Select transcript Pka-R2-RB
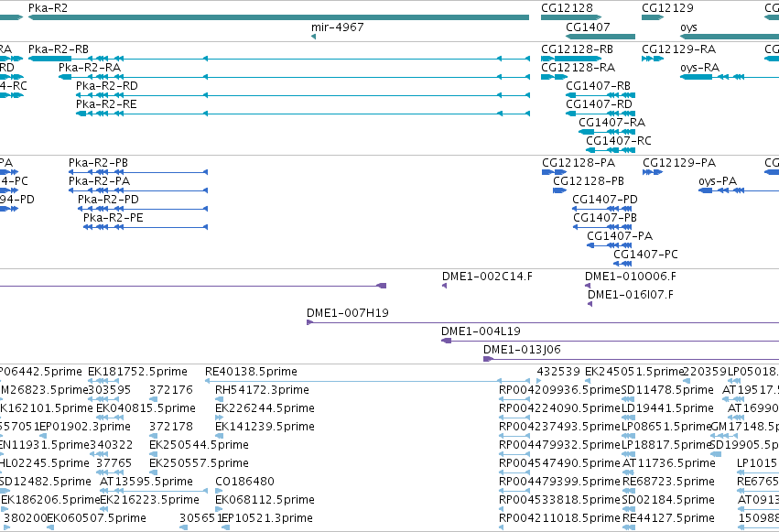 click(x=278, y=59)
